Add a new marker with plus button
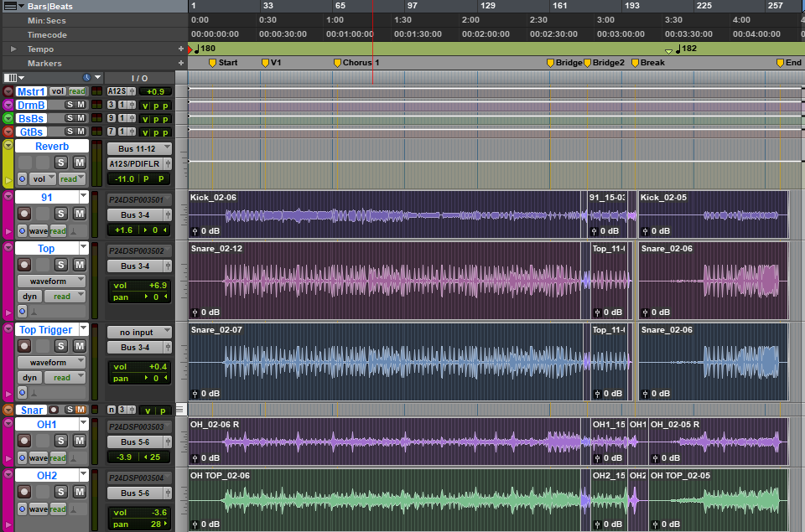Image resolution: width=805 pixels, height=532 pixels. coord(181,63)
